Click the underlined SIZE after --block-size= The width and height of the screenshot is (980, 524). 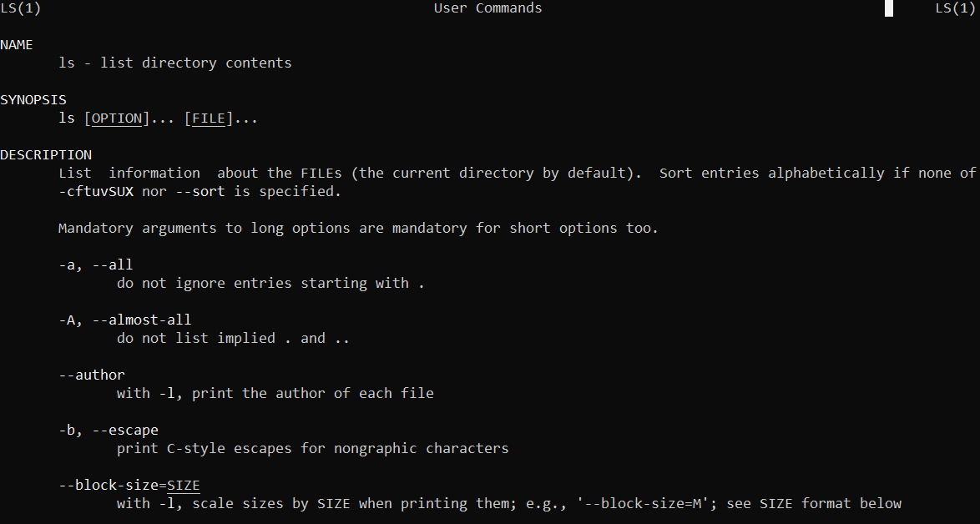(x=184, y=486)
